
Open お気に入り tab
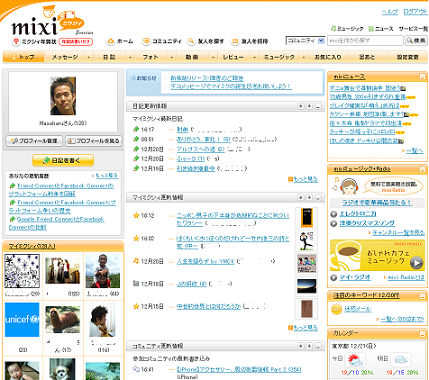(328, 57)
